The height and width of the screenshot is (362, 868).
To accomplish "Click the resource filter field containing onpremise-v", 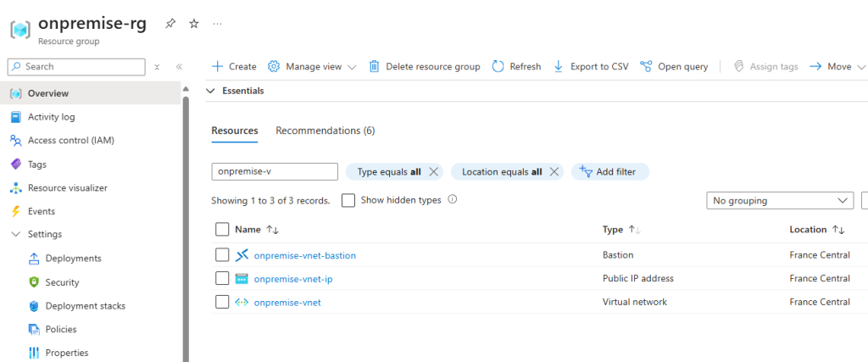I will tap(275, 171).
